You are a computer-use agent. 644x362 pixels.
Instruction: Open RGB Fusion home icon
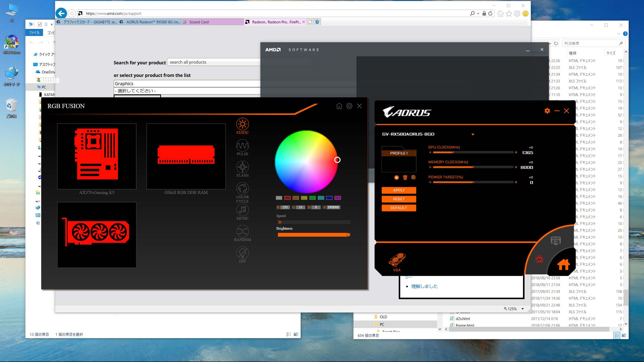339,106
